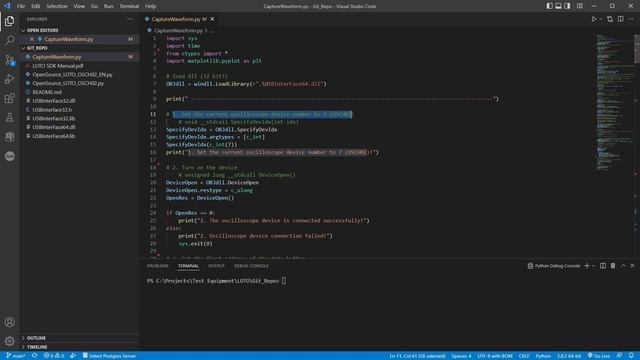The height and width of the screenshot is (360, 640).
Task: Click the code minimap overview
Action: click(x=614, y=102)
